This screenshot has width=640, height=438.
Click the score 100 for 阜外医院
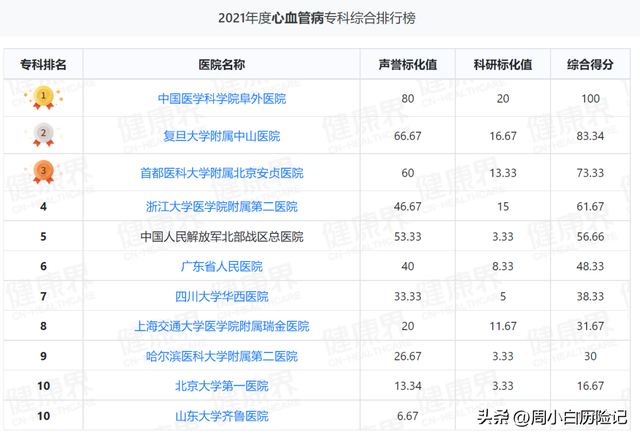(590, 99)
